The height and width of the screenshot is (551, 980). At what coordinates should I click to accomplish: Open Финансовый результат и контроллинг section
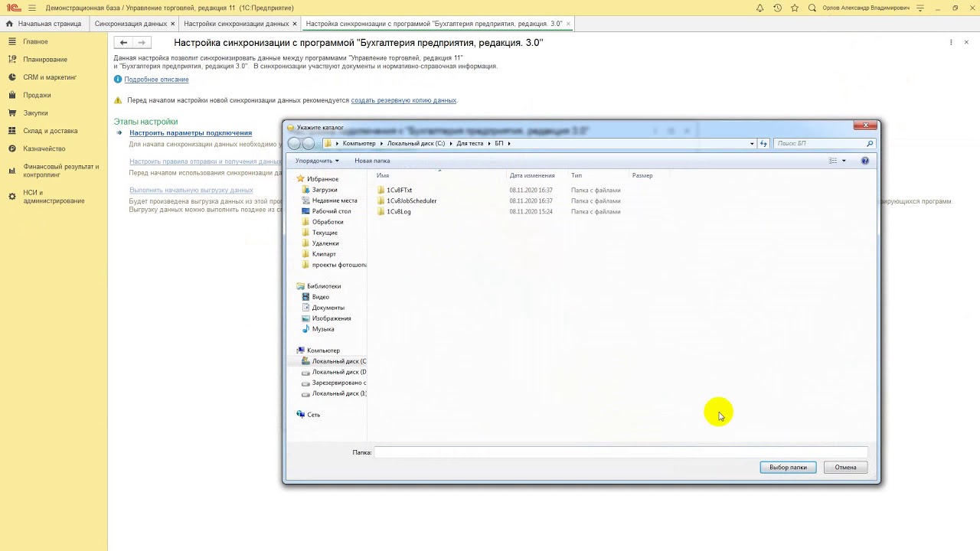[61, 171]
